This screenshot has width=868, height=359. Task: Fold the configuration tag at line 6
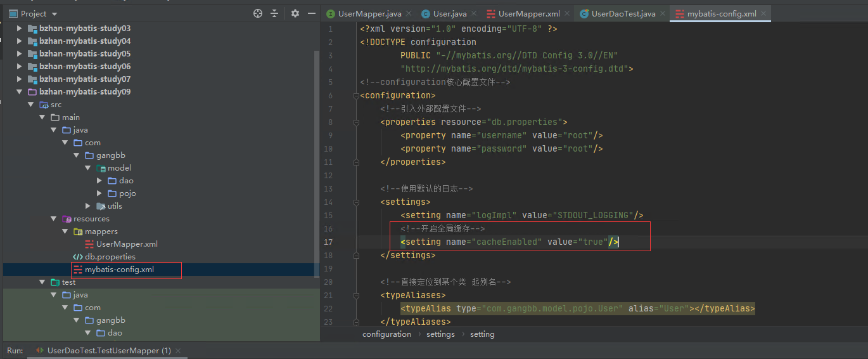click(355, 96)
